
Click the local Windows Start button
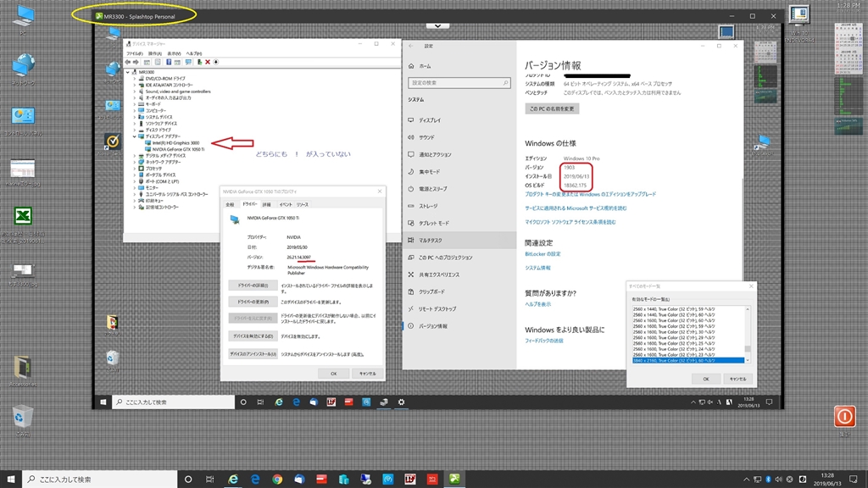tap(10, 480)
